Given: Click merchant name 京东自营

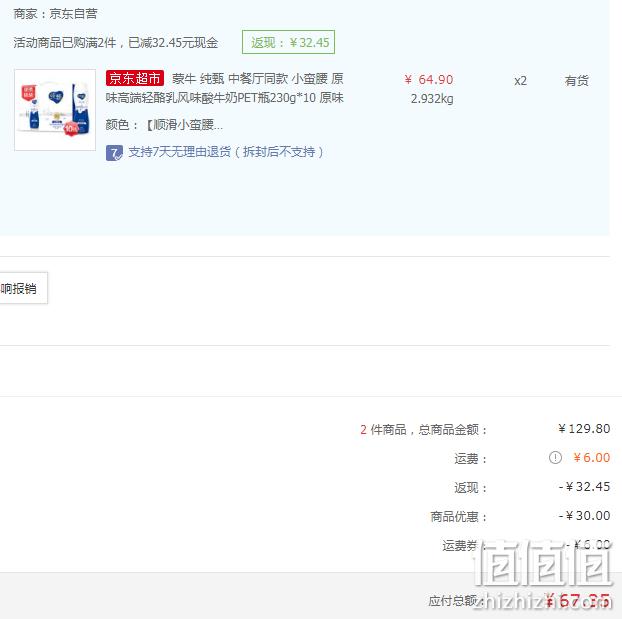Looking at the screenshot, I should click(x=73, y=14).
